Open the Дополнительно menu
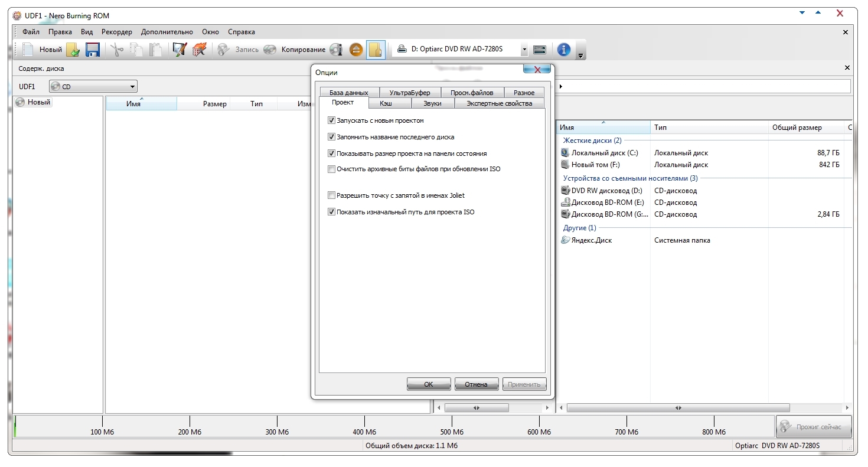 (167, 32)
